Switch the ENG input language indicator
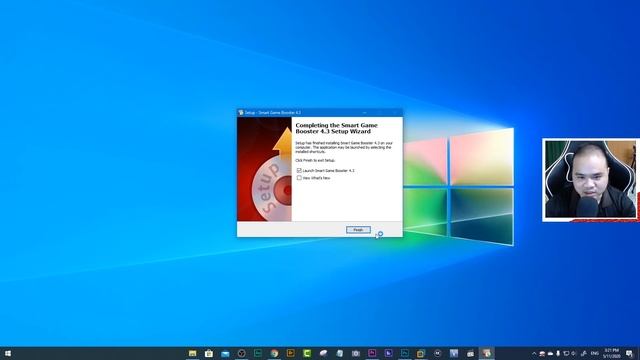Viewport: 640px width, 360px height. pos(595,353)
